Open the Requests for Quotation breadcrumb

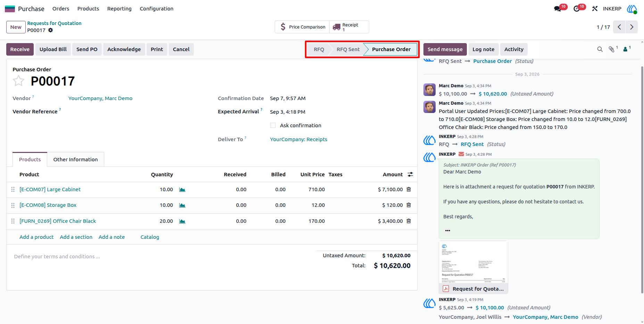point(55,23)
